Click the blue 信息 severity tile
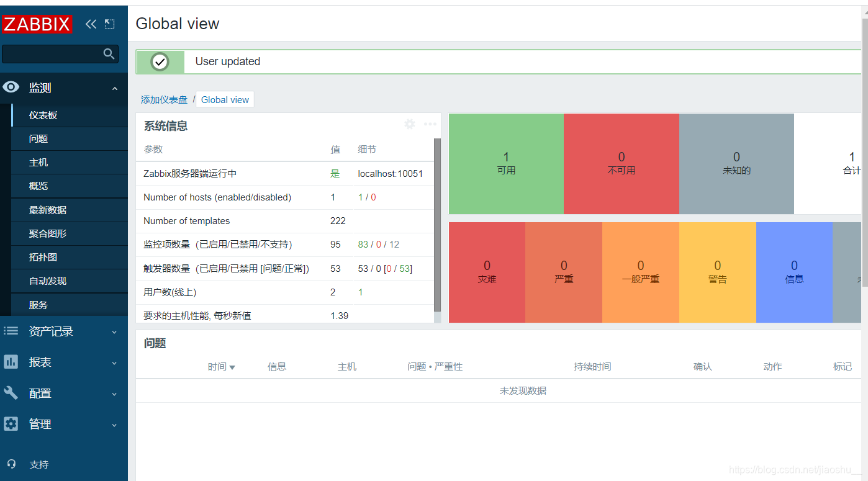This screenshot has width=868, height=481. point(794,272)
